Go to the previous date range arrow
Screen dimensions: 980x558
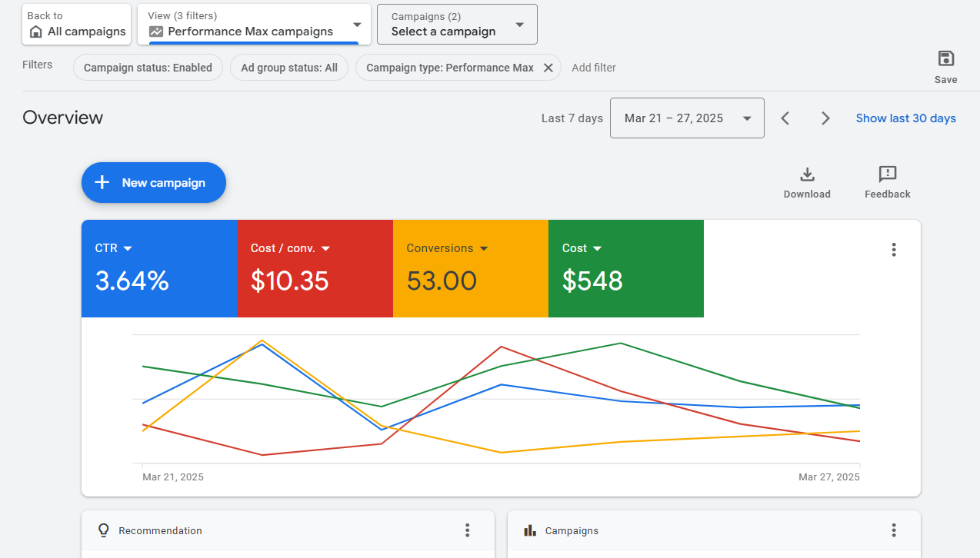click(785, 118)
